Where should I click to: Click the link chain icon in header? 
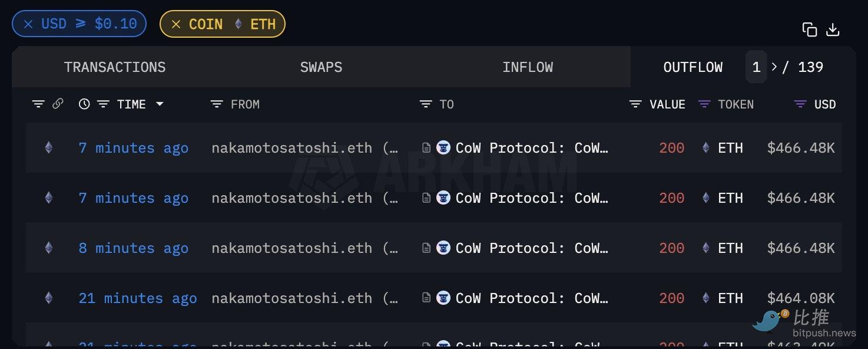tap(58, 104)
